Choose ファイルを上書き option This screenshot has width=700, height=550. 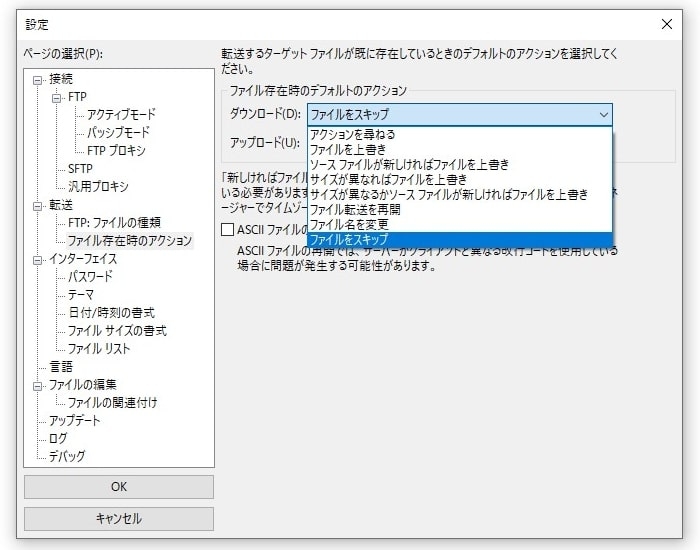pyautogui.click(x=347, y=149)
